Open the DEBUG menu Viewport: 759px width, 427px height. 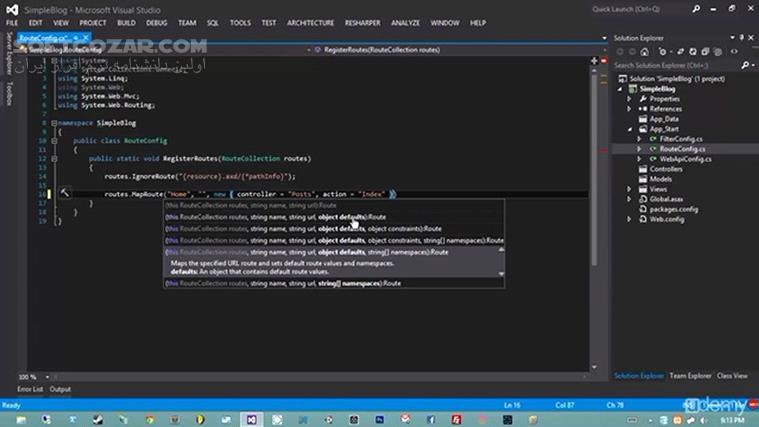[x=156, y=23]
